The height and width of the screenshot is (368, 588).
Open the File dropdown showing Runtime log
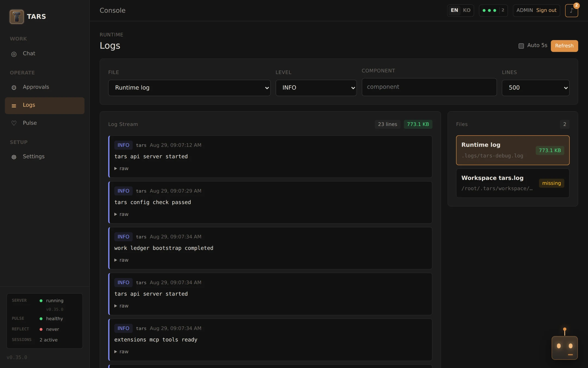189,88
